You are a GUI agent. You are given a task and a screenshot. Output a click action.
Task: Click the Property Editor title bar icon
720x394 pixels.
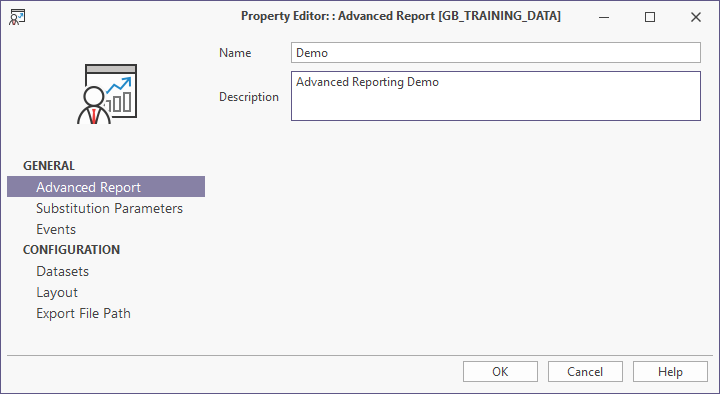(17, 17)
